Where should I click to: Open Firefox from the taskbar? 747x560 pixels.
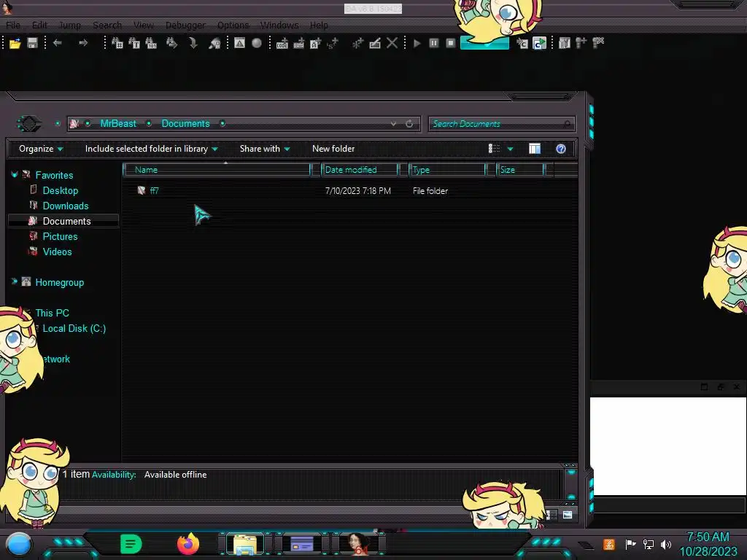click(x=188, y=544)
